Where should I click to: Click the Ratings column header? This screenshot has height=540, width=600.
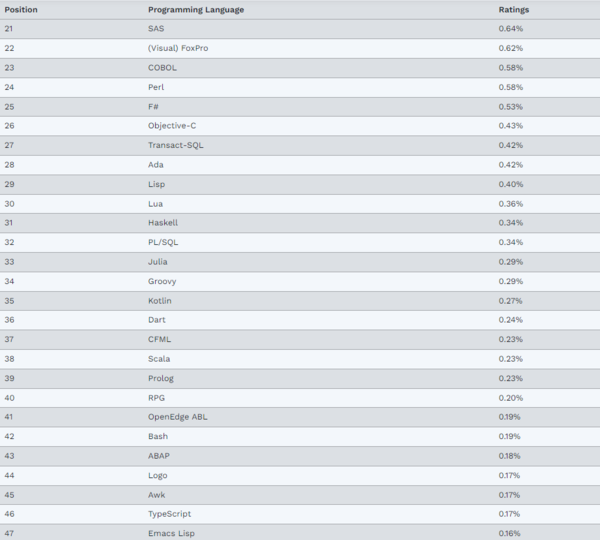pos(514,9)
